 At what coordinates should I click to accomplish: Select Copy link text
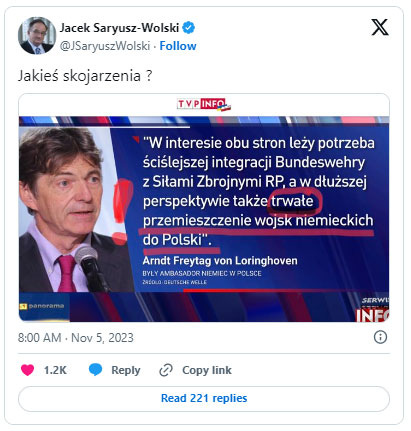point(207,370)
